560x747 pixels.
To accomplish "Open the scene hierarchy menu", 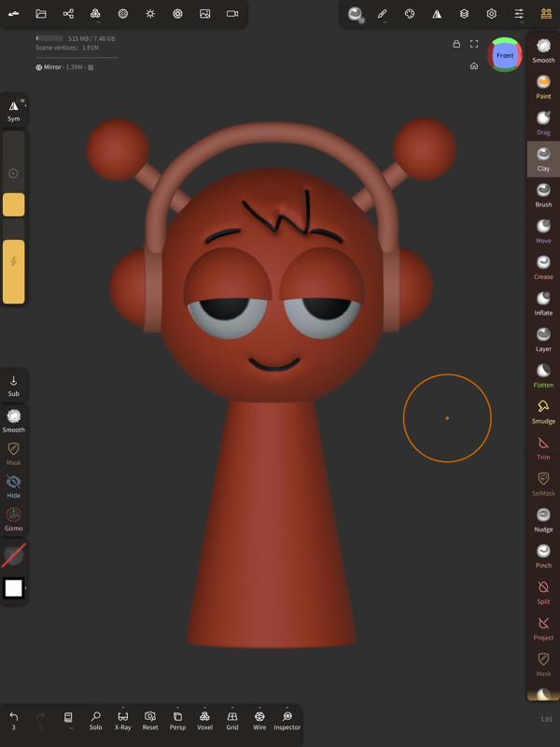I will [68, 14].
